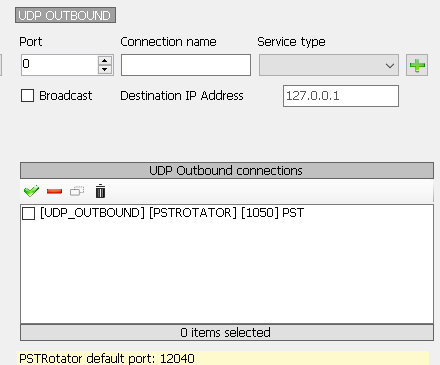
Task: Click the UDP Outbound connections header
Action: click(x=227, y=170)
